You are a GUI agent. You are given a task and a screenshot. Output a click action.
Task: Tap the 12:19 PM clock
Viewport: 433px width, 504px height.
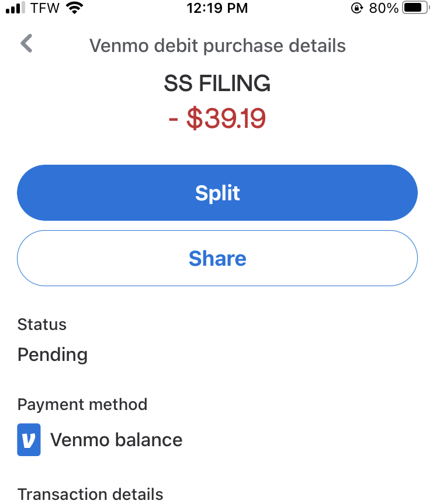click(x=217, y=8)
